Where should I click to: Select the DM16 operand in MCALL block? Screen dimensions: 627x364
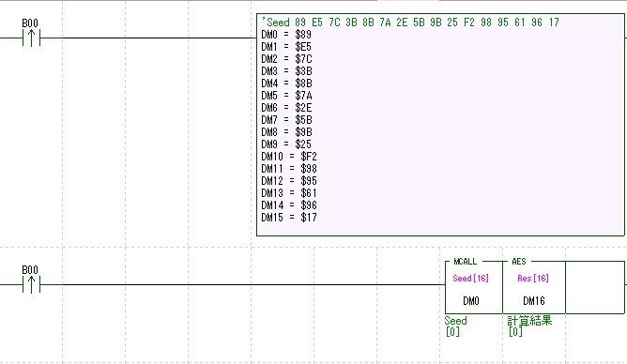(534, 301)
